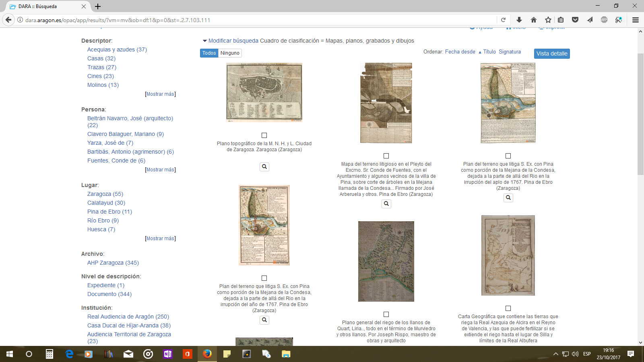The width and height of the screenshot is (644, 362).
Task: Tick the checkbox for Carta Geográfica
Action: coord(508,309)
